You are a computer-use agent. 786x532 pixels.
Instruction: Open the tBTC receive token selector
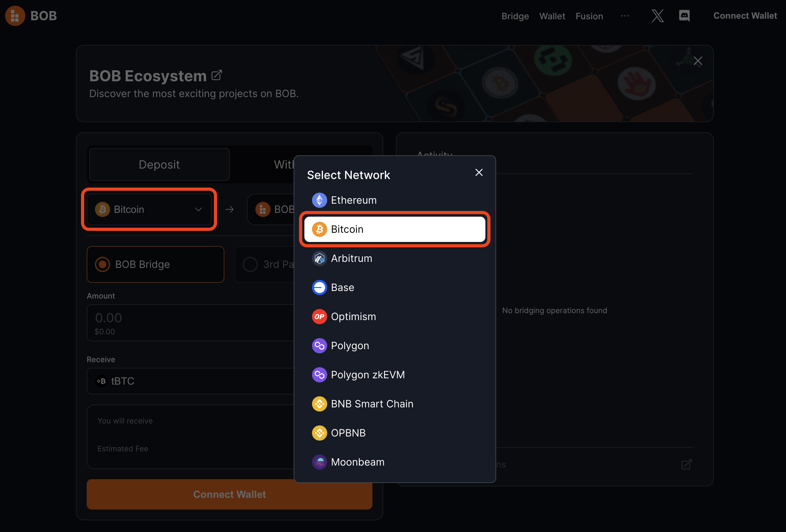(190, 381)
